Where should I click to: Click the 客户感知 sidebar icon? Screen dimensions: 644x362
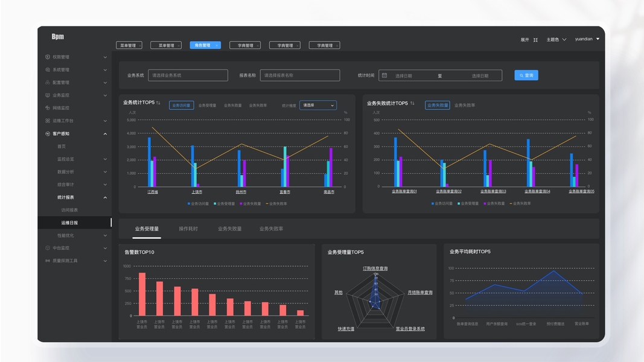[48, 134]
